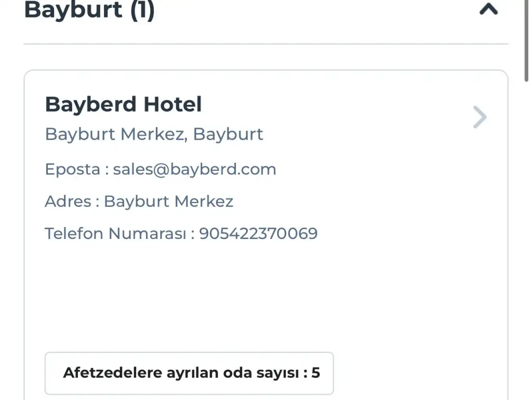Click the (1) count in the Bayburt heading

pyautogui.click(x=142, y=10)
